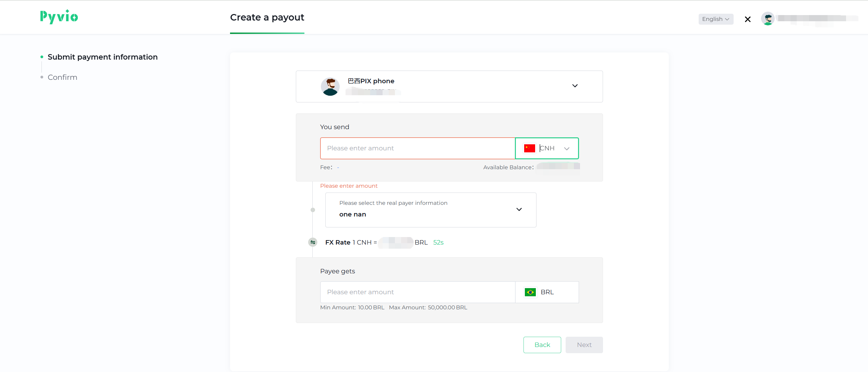Click the FX rate swap icon
The width and height of the screenshot is (868, 372).
click(313, 243)
